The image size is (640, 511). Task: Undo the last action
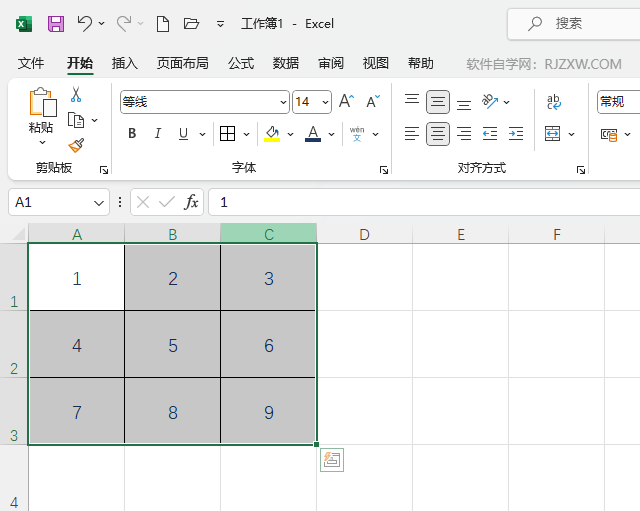click(85, 23)
